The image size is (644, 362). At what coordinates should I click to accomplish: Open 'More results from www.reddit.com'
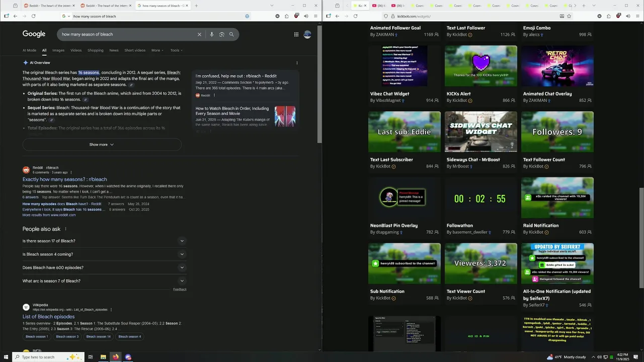(x=49, y=215)
